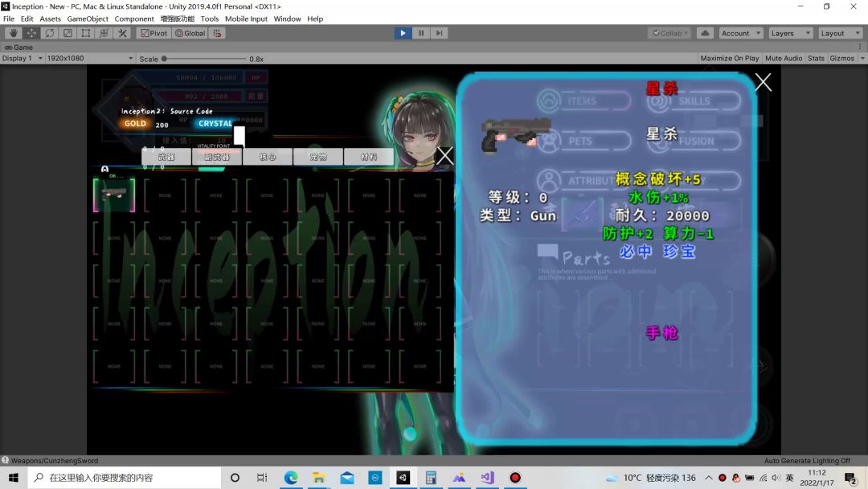Select the gun in first inventory slot
Viewport: 868px width, 489px height.
[114, 195]
